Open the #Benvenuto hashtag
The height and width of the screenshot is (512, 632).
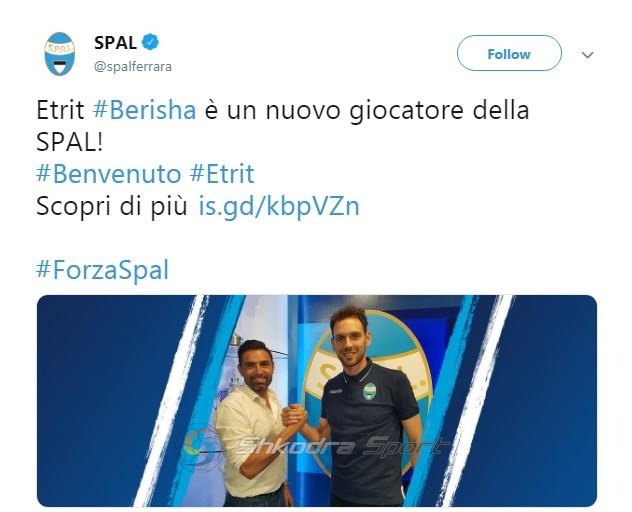click(x=108, y=174)
